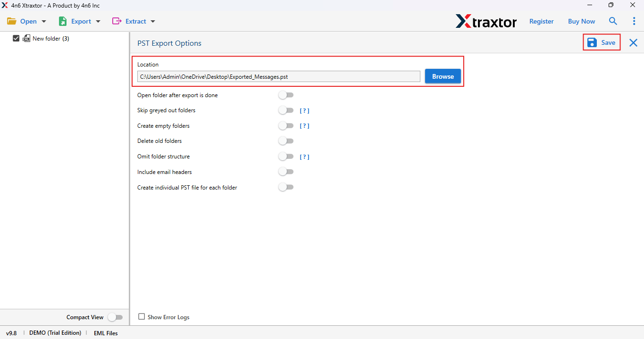Click the 4n6 Xtraxtor title bar icon
Screen dimensions: 644x339
(x=5, y=5)
